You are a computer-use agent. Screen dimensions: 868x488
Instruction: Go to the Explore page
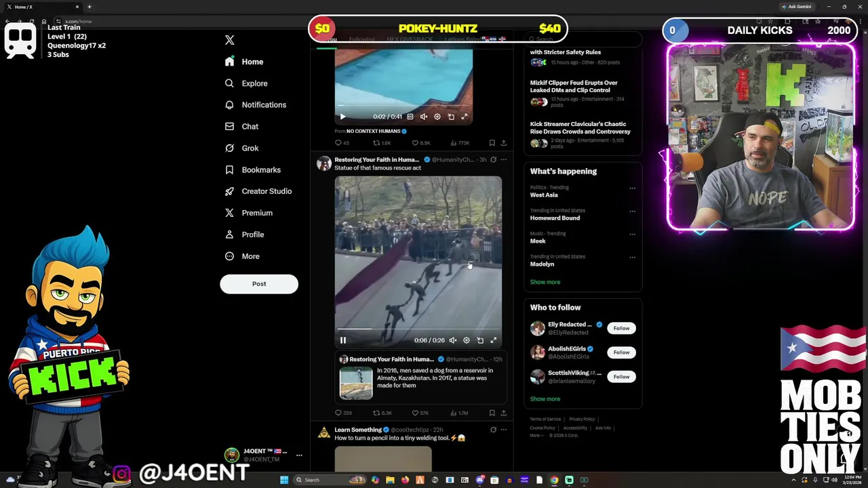click(246, 83)
